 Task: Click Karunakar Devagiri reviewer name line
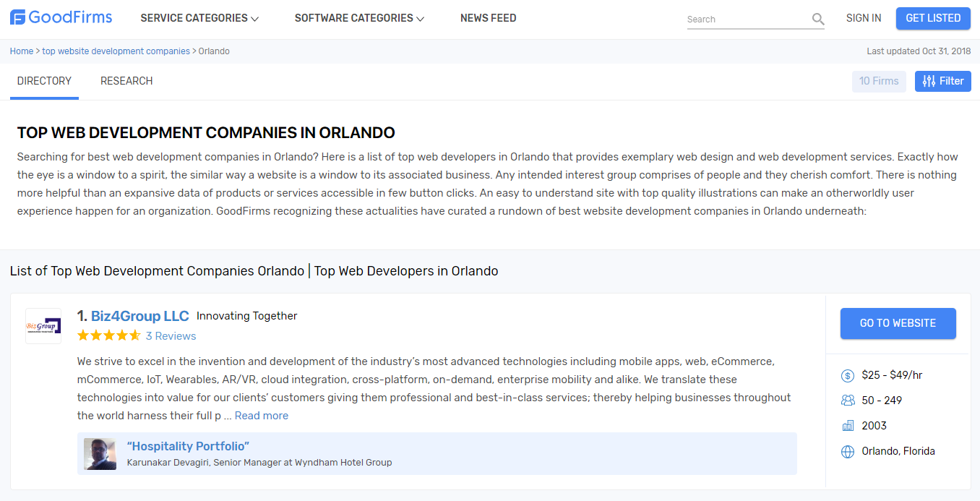[x=259, y=463]
